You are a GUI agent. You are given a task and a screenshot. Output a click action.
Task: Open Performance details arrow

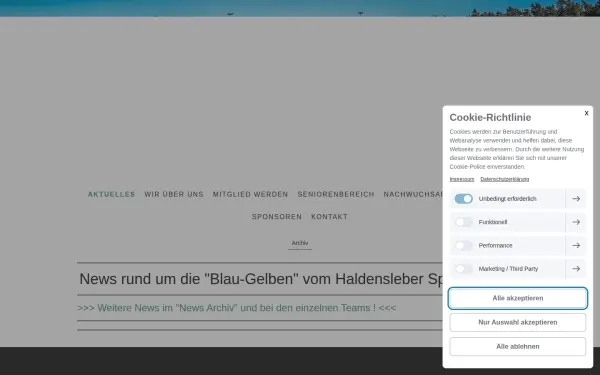tap(576, 245)
